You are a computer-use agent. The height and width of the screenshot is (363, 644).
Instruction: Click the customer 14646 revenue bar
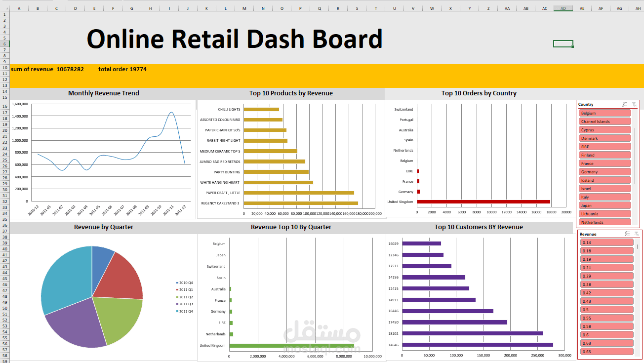click(478, 345)
